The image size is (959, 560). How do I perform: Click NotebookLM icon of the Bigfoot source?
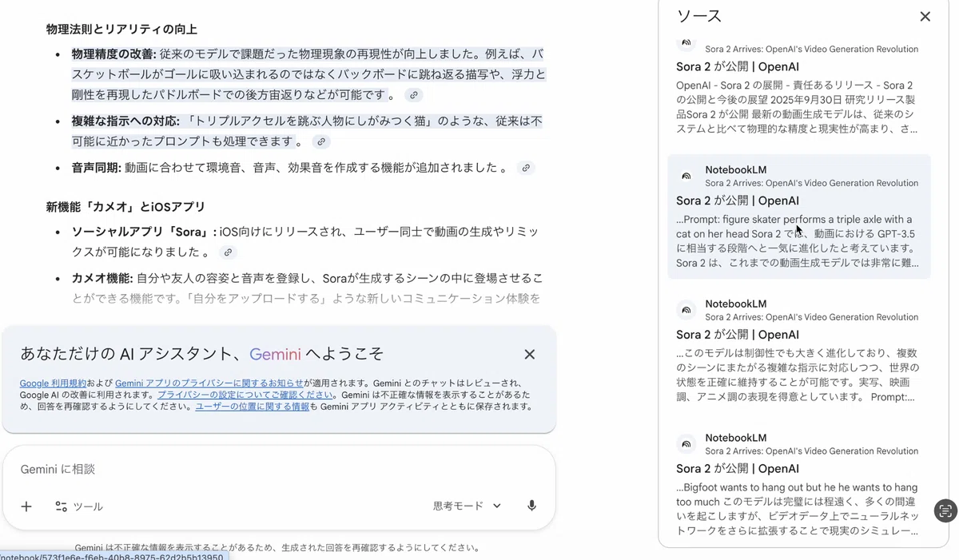686,443
